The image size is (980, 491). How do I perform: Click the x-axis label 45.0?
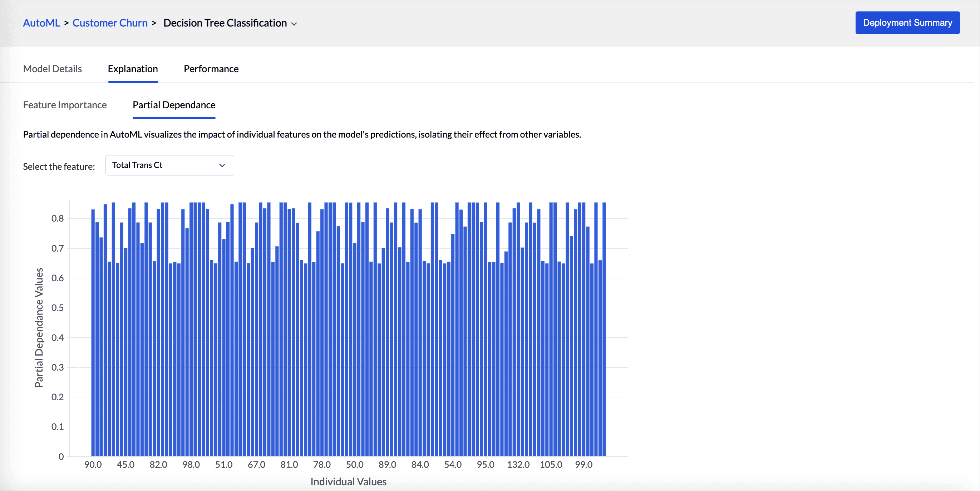pos(125,465)
